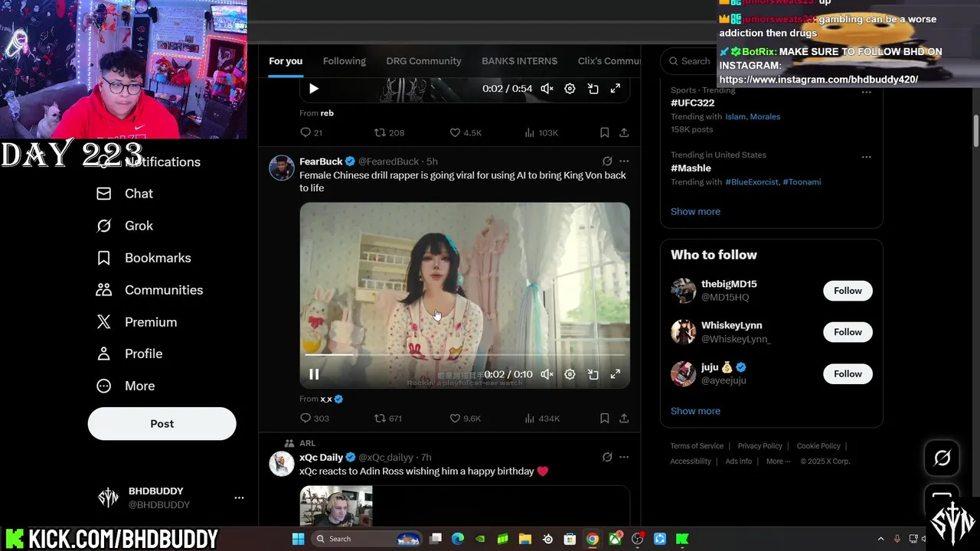The height and width of the screenshot is (551, 980).
Task: Open X Premium in the sidebar
Action: (x=136, y=322)
